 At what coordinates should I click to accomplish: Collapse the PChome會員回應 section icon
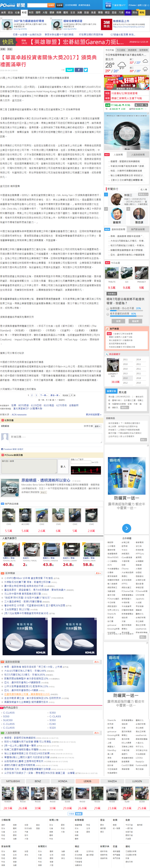click(3, 455)
